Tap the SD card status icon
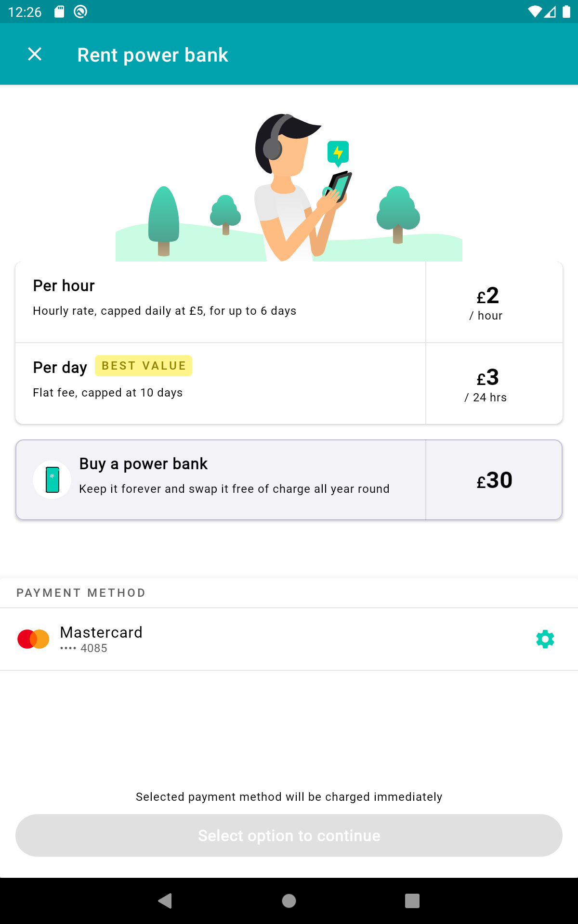The image size is (578, 924). tap(59, 12)
